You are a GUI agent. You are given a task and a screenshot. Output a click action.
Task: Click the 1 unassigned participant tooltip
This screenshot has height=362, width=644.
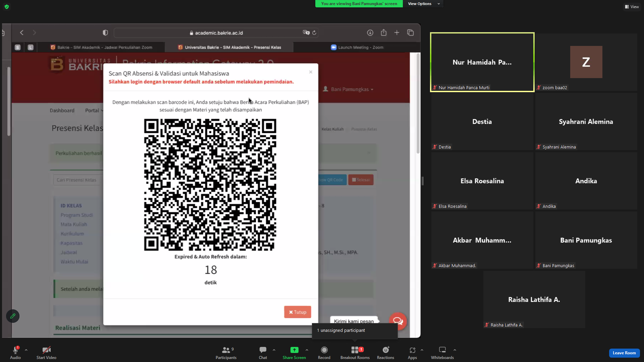(355, 330)
